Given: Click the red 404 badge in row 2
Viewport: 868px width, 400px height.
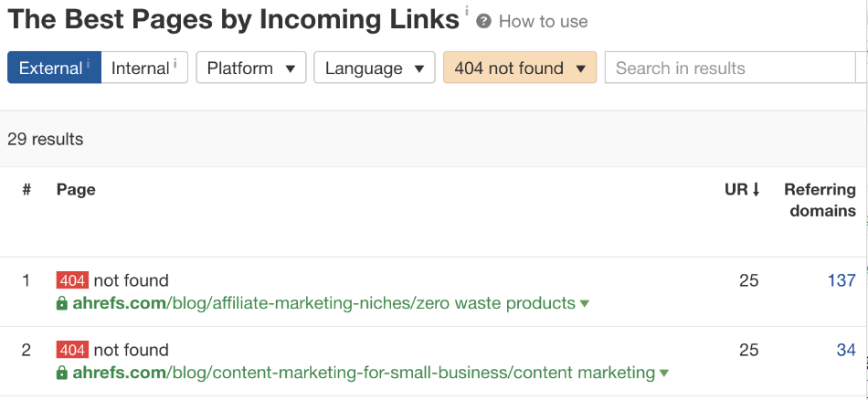Looking at the screenshot, I should tap(72, 350).
